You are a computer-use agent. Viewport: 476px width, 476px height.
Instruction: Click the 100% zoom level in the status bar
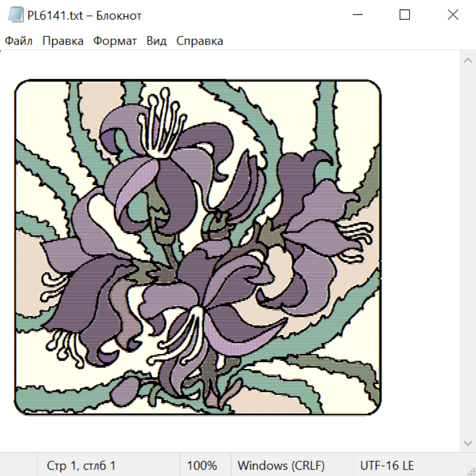point(202,465)
